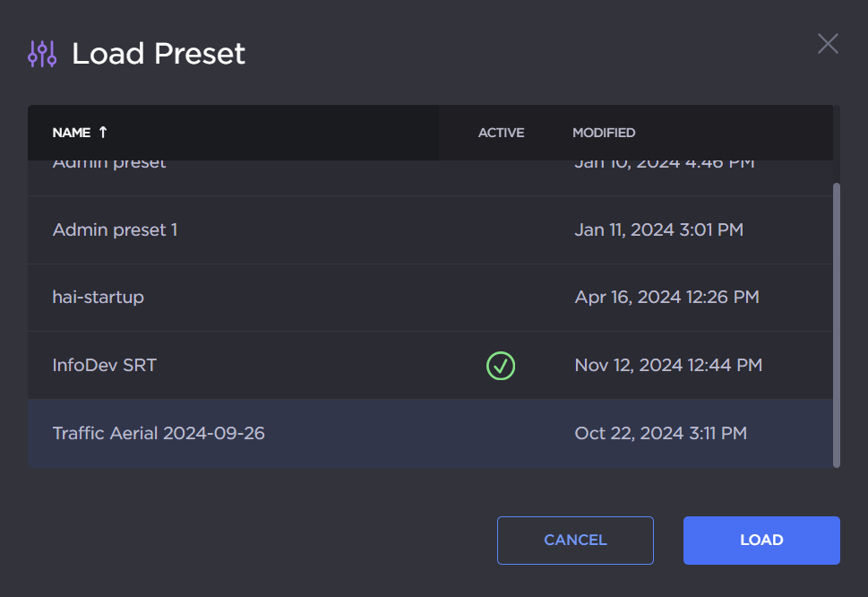This screenshot has height=597, width=868.
Task: Close the Load Preset dialog with X
Action: (828, 43)
